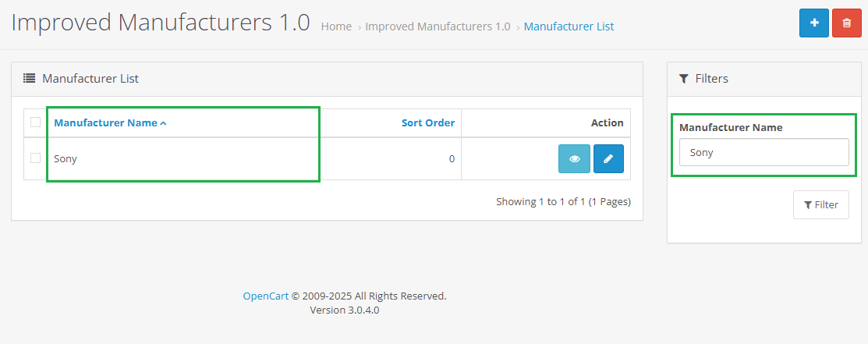Apply filters with the Filter button

click(x=820, y=205)
